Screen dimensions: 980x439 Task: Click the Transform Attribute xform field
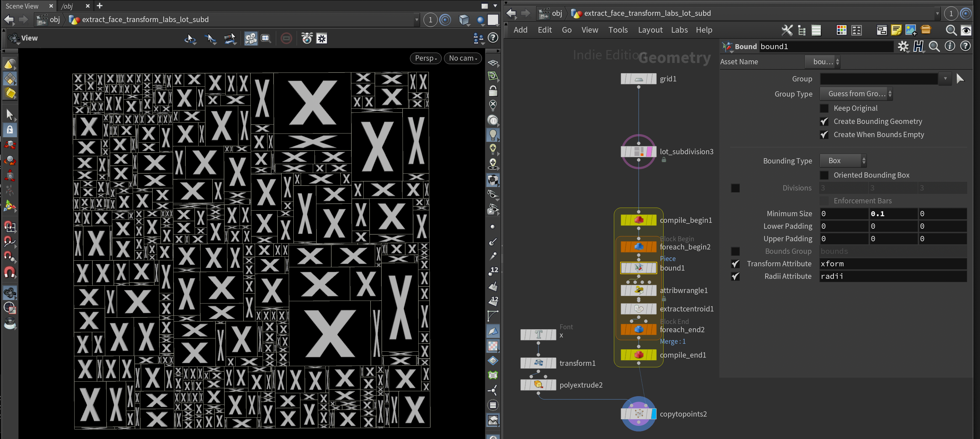pos(892,264)
